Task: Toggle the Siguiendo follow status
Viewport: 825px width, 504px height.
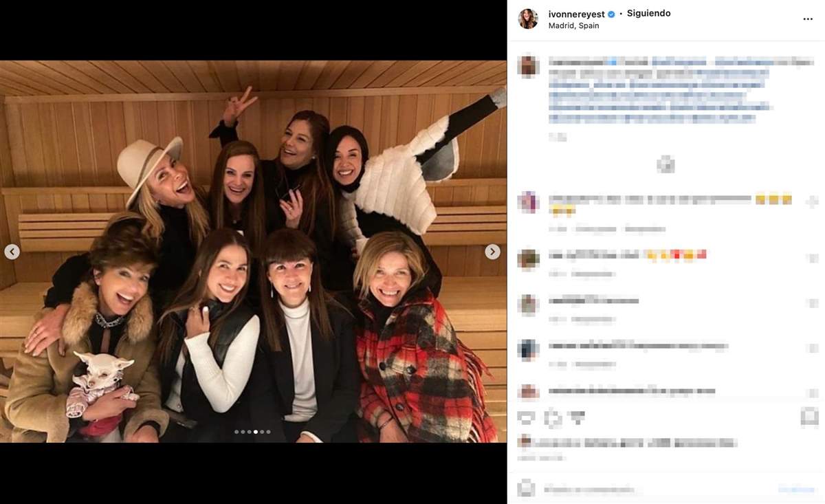Action: (648, 14)
